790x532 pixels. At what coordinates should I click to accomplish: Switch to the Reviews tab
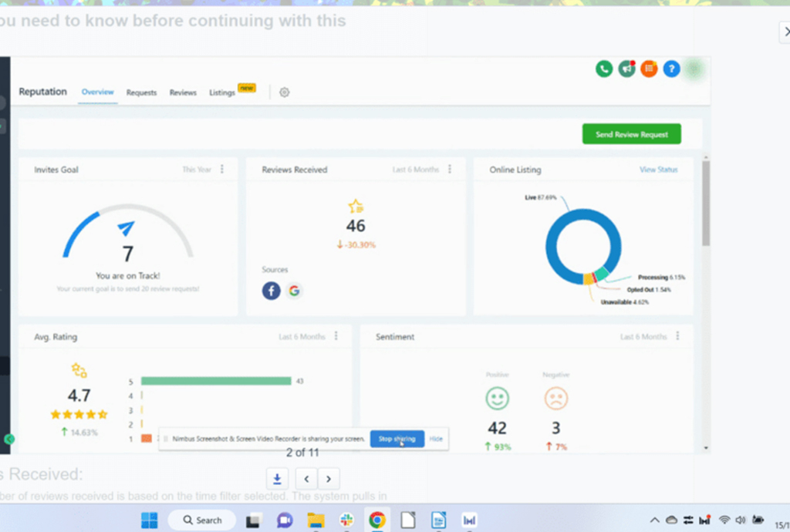pos(183,93)
